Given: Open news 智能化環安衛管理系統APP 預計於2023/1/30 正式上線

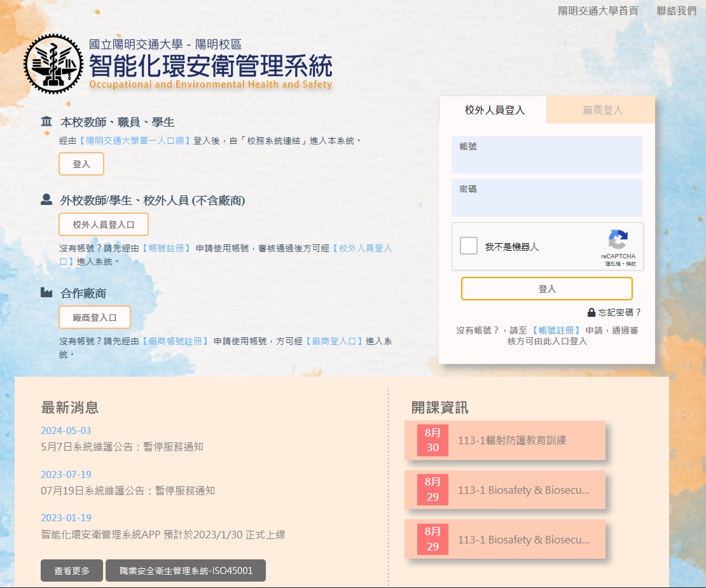Looking at the screenshot, I should point(163,535).
